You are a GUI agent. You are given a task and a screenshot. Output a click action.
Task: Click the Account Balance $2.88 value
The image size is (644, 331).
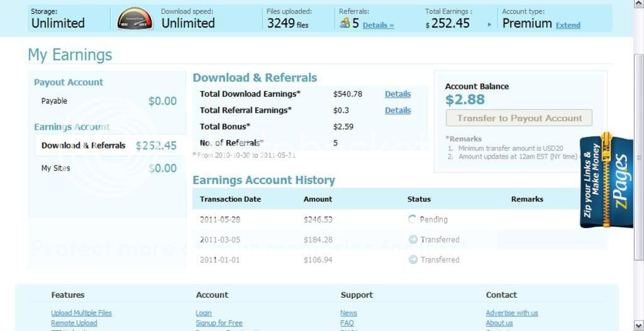click(465, 99)
